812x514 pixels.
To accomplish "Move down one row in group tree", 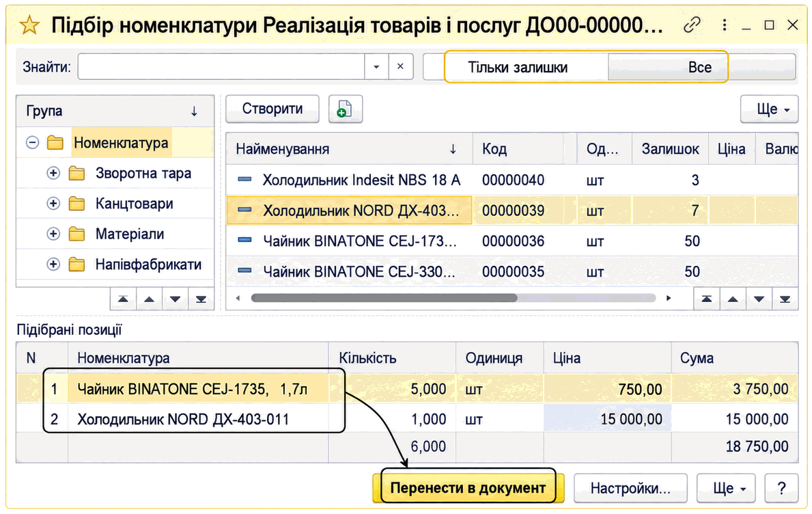I will click(175, 299).
